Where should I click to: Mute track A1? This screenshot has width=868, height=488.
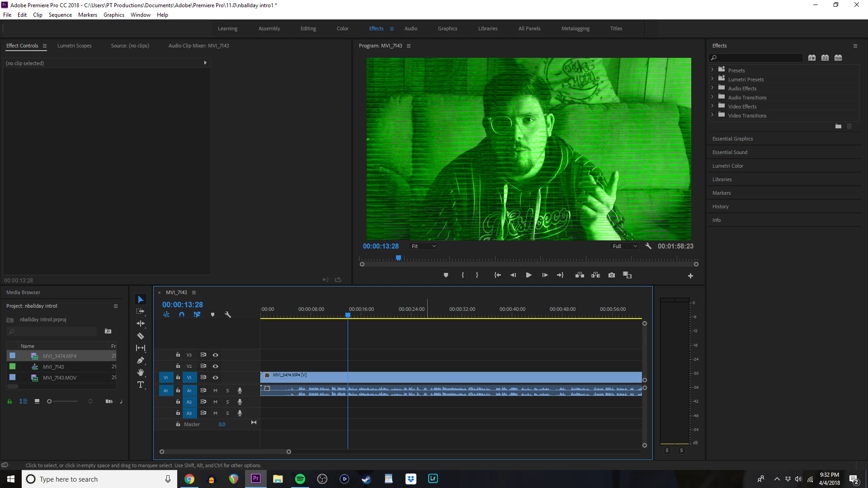tap(215, 390)
